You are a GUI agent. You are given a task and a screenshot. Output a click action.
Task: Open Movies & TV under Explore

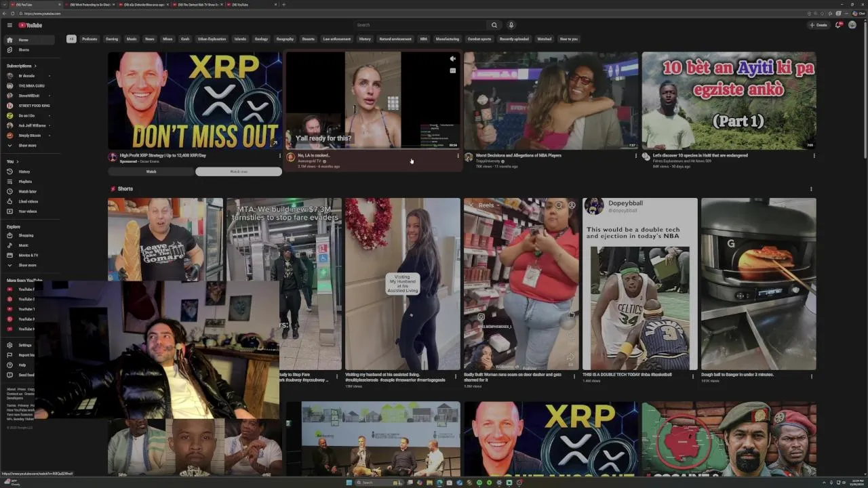pos(28,255)
